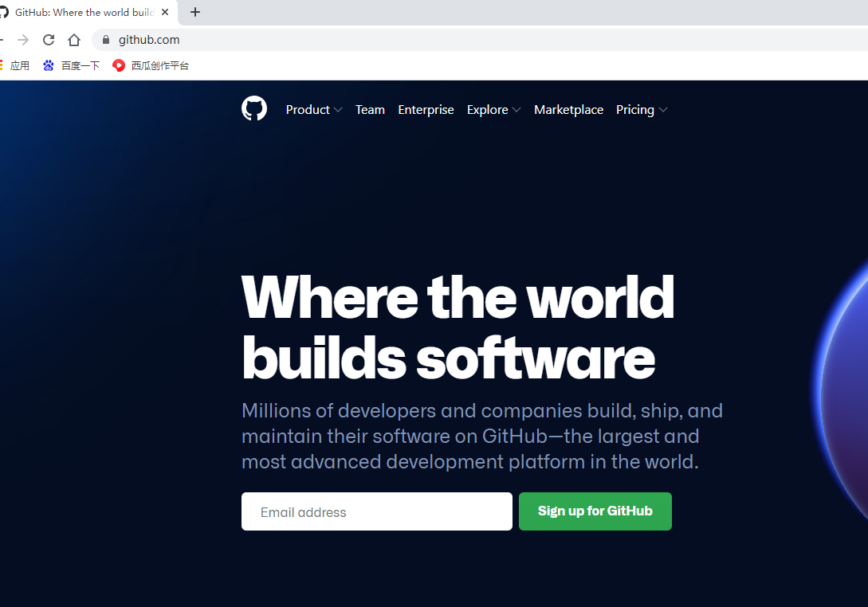Expand the Product dropdown menu
Screen dimensions: 868x607
pos(314,110)
